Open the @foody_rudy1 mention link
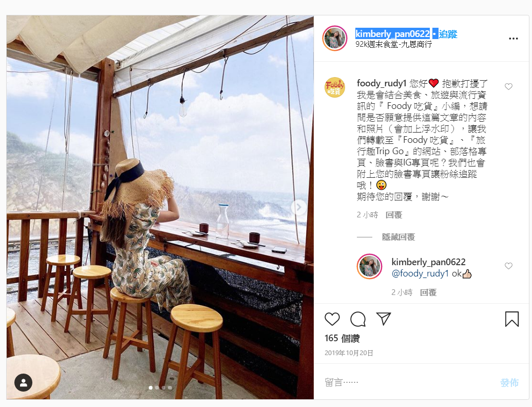 click(x=420, y=273)
